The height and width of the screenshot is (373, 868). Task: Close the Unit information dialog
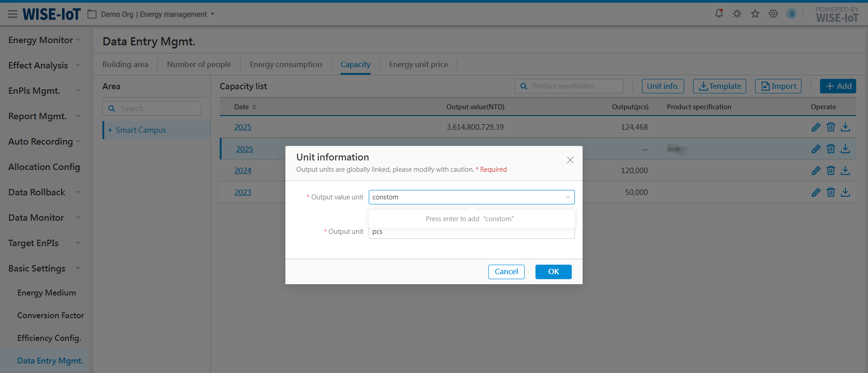570,160
